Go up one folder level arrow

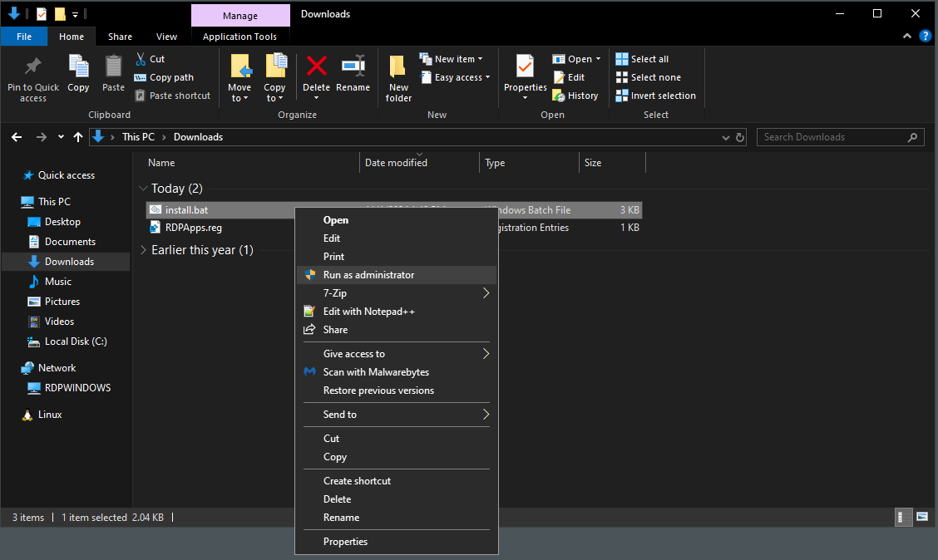click(78, 137)
